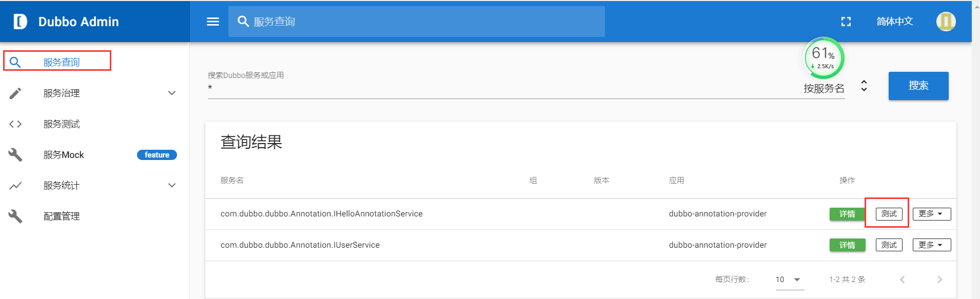The height and width of the screenshot is (299, 980).
Task: Click the pencil icon for 服务治理
Action: point(15,93)
